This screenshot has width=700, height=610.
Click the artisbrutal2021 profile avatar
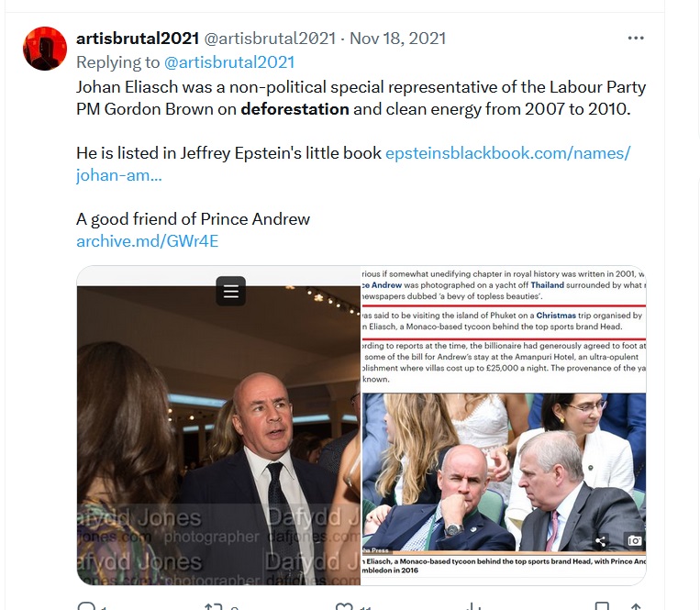click(x=45, y=49)
